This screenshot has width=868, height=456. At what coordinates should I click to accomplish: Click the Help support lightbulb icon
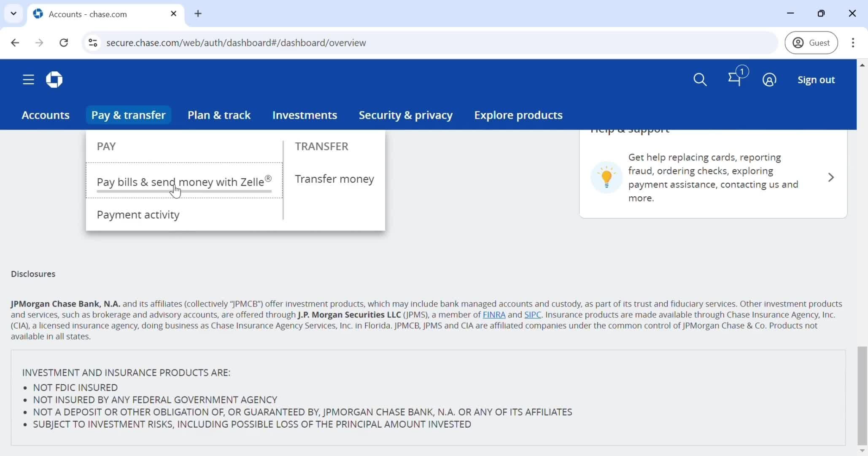coord(606,177)
